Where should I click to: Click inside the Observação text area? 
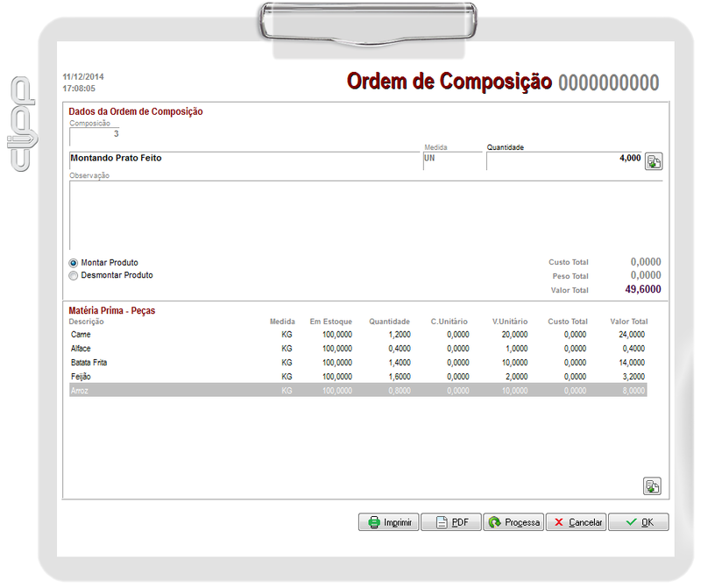tap(365, 216)
